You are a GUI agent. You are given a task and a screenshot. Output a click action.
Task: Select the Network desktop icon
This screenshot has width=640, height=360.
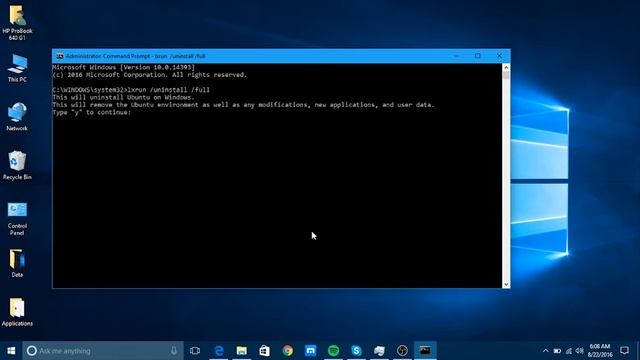(17, 117)
